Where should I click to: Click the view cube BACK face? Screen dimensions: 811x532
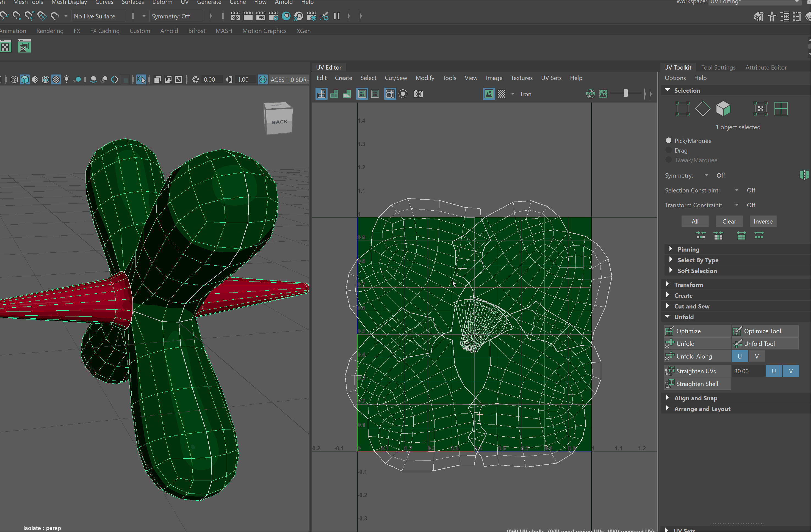[x=279, y=122]
